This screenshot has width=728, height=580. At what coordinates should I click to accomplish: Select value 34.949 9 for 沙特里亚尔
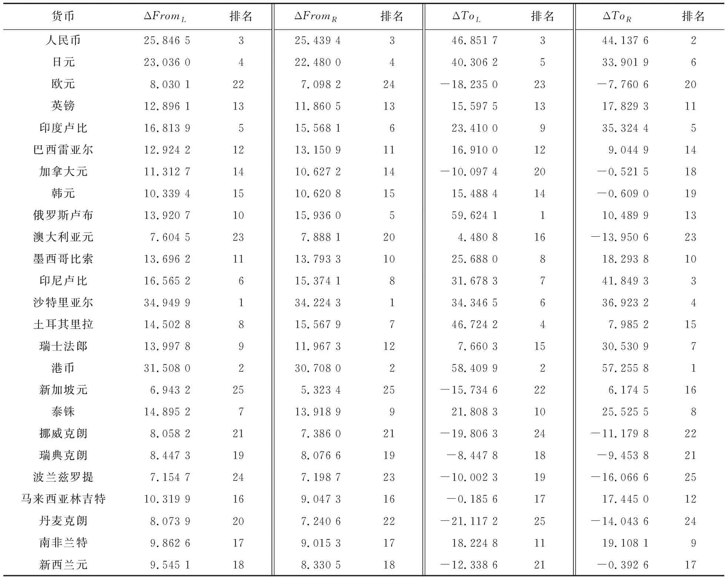[167, 303]
